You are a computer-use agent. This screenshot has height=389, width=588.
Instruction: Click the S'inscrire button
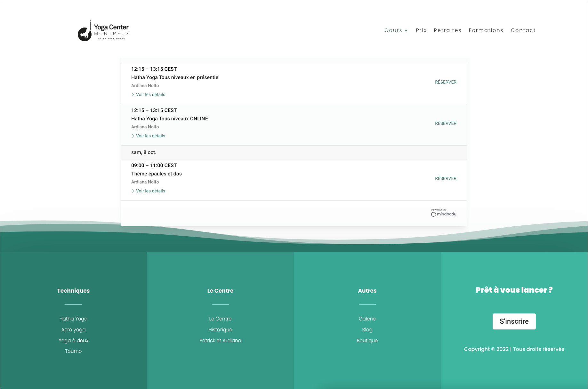pos(514,321)
